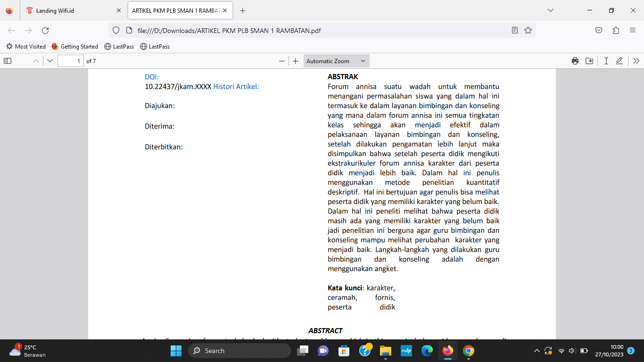This screenshot has width=644, height=362.
Task: Click the Diterbitkan: label
Action: [x=164, y=147]
